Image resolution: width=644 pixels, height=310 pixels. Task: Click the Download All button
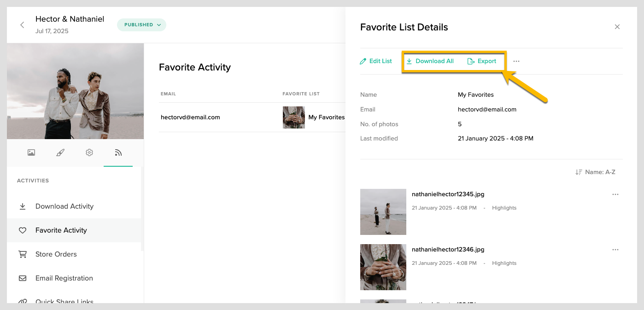click(x=430, y=61)
